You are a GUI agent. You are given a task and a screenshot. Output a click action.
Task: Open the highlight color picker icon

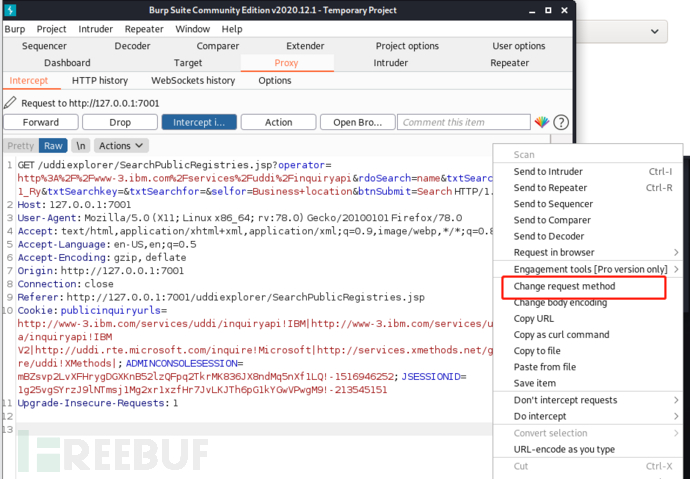click(542, 122)
